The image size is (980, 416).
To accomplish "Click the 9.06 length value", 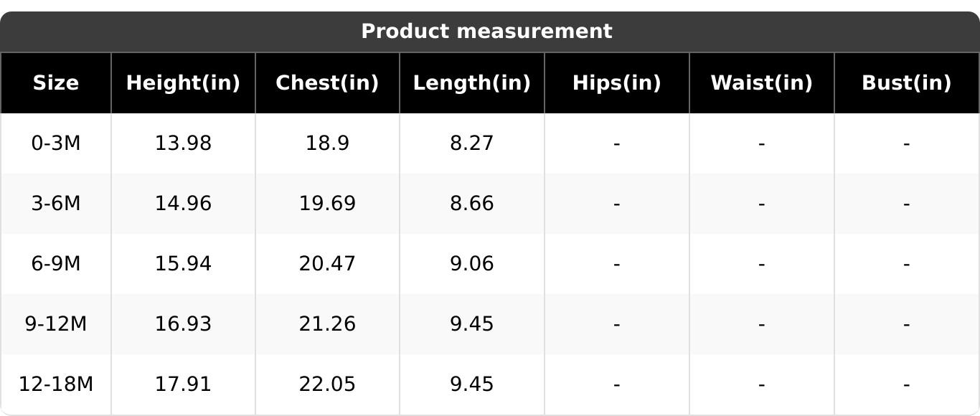I will 472,264.
